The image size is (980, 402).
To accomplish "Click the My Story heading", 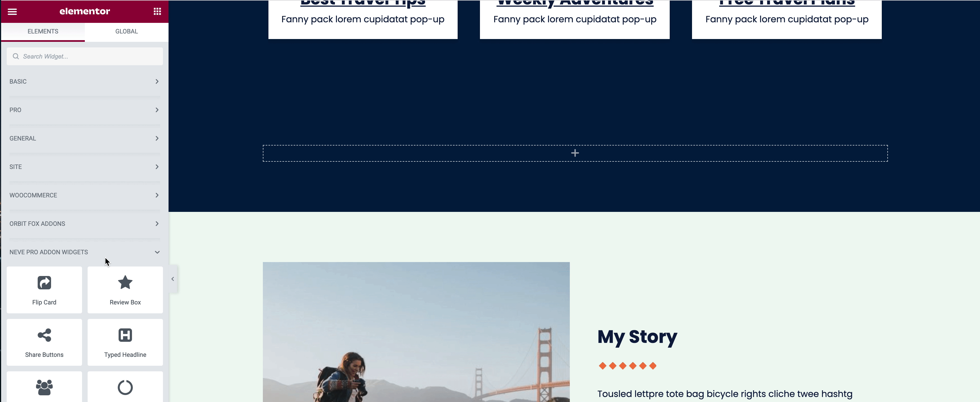I will (x=637, y=337).
